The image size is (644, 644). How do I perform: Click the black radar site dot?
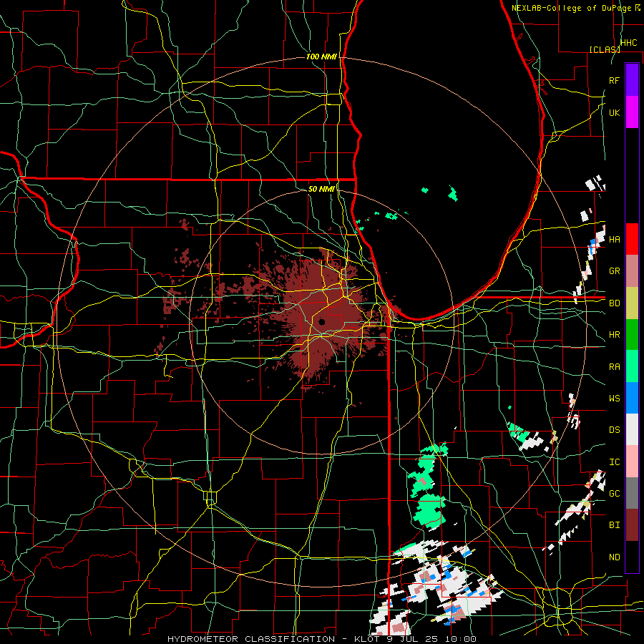pos(321,321)
